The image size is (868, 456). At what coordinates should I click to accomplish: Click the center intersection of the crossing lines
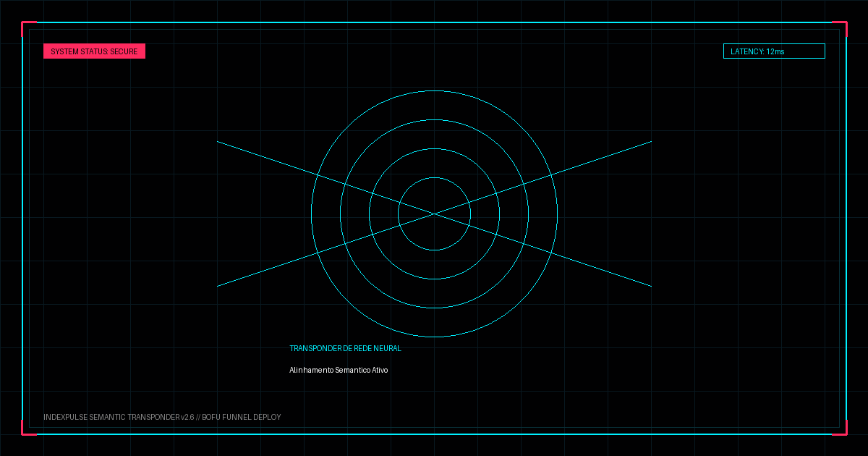[434, 214]
